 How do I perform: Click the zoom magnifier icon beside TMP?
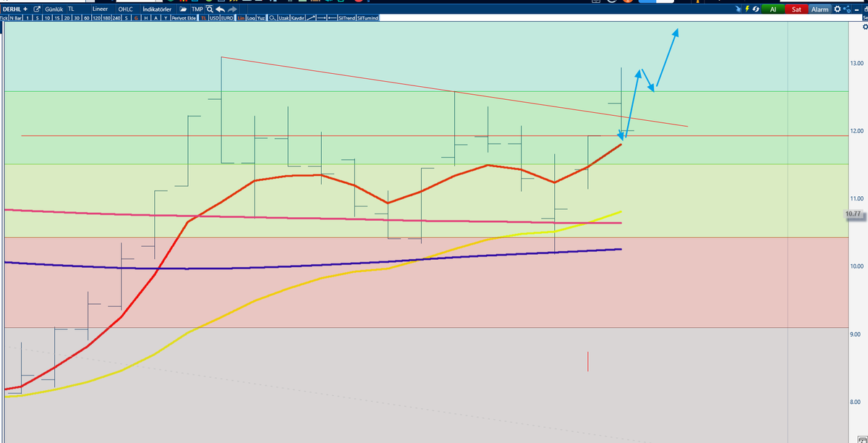209,9
